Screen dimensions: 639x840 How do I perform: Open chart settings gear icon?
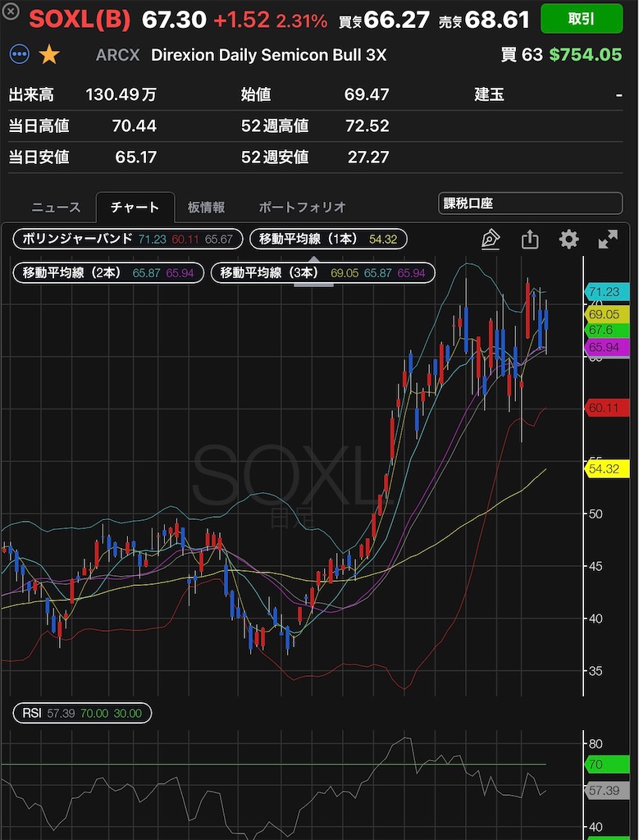[x=568, y=240]
